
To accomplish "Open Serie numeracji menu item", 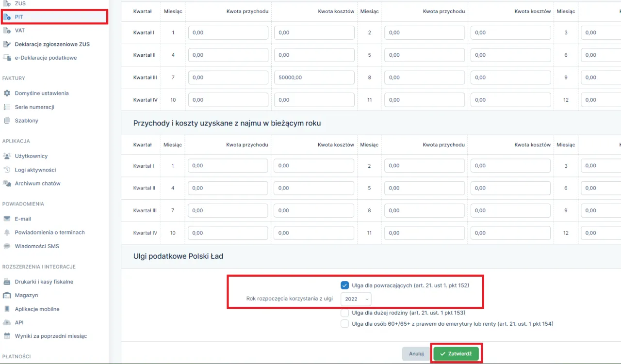I will click(34, 107).
